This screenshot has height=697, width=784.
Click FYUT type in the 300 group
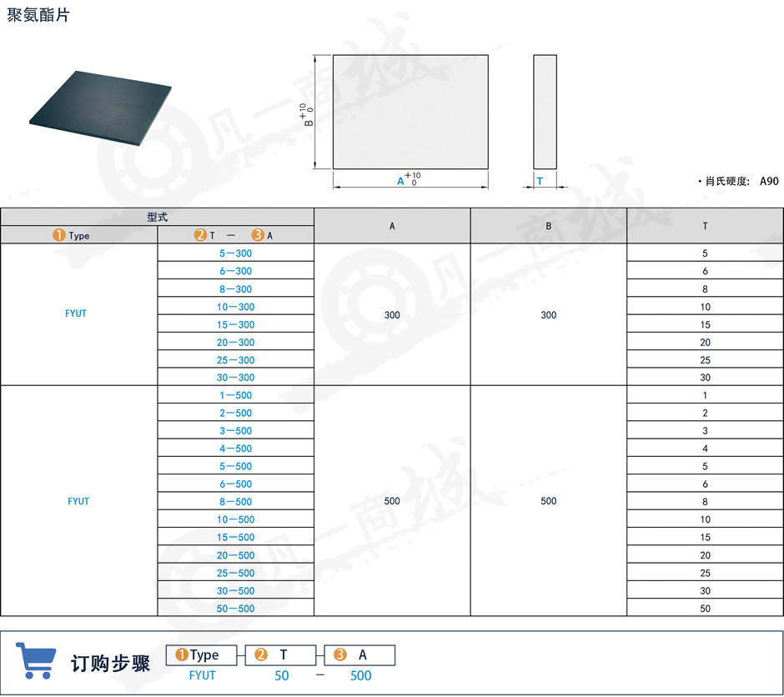coord(76,313)
